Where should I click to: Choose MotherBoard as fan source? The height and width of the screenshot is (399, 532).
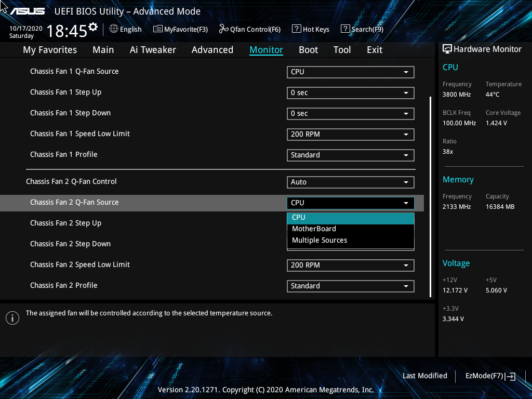(351, 229)
